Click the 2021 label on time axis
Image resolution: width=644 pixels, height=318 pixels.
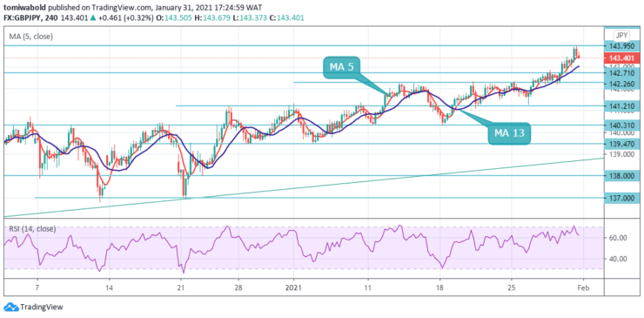point(293,288)
